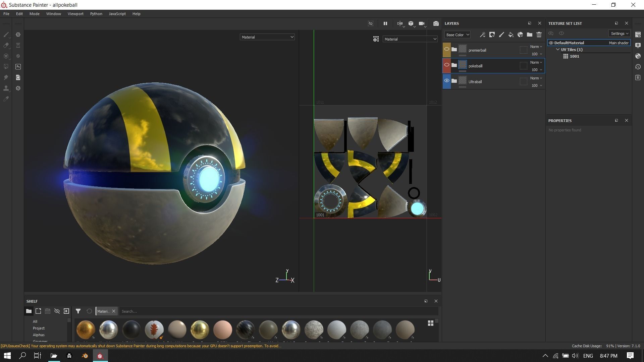Select the Smudge tool
644x362 pixels.
tap(6, 77)
